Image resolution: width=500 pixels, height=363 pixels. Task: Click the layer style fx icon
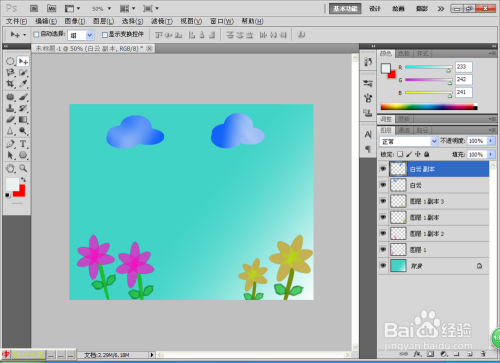pos(417,354)
